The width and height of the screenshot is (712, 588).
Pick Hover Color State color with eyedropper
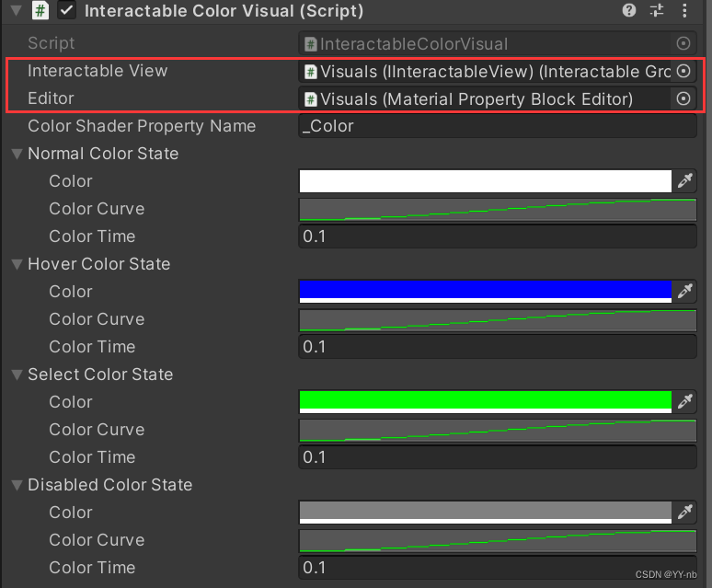pos(684,291)
